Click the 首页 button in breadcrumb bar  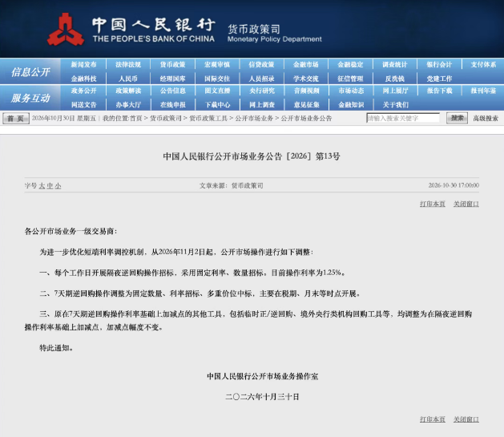16,119
